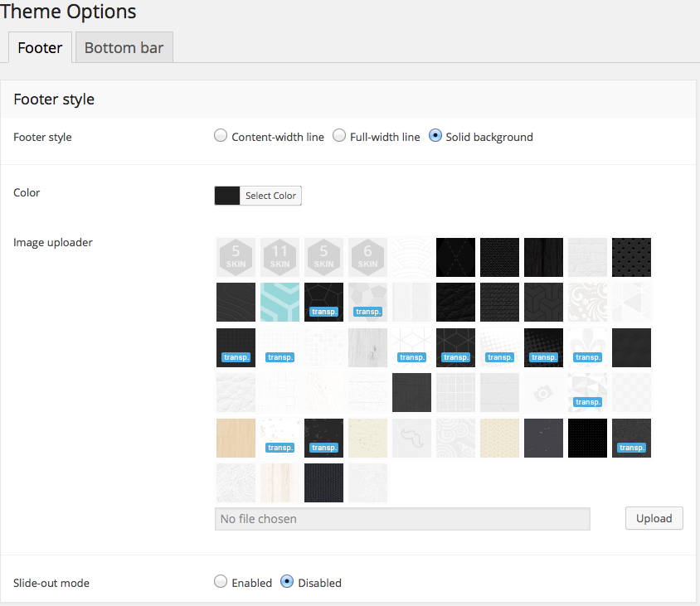Choose the camera icon pattern thumbnail

(x=543, y=393)
